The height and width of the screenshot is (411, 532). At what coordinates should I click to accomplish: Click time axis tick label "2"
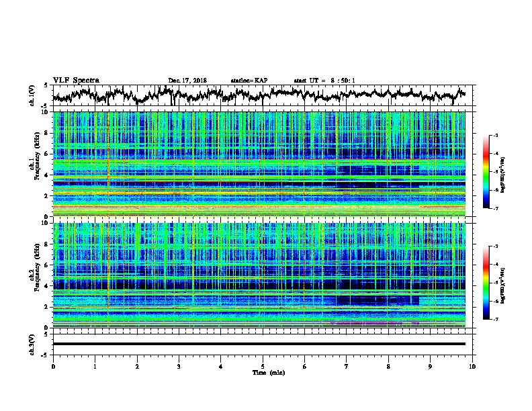[137, 367]
